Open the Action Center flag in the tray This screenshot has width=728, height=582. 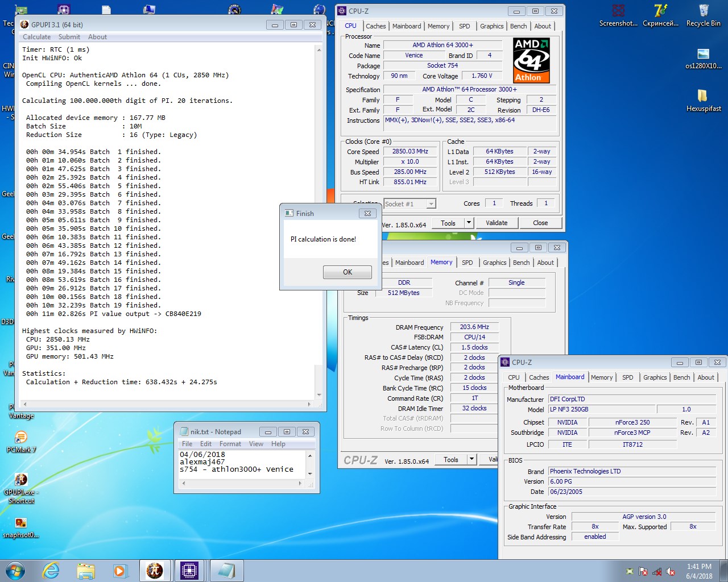click(643, 571)
